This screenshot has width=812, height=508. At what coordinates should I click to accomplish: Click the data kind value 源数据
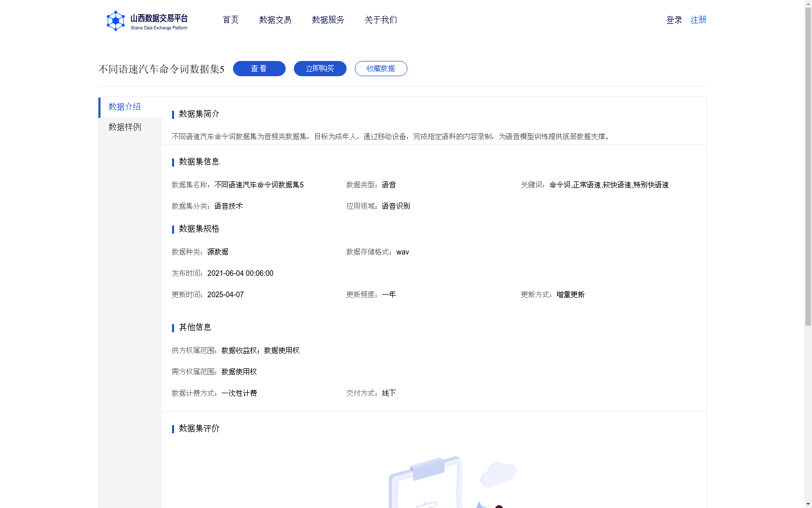pyautogui.click(x=218, y=252)
